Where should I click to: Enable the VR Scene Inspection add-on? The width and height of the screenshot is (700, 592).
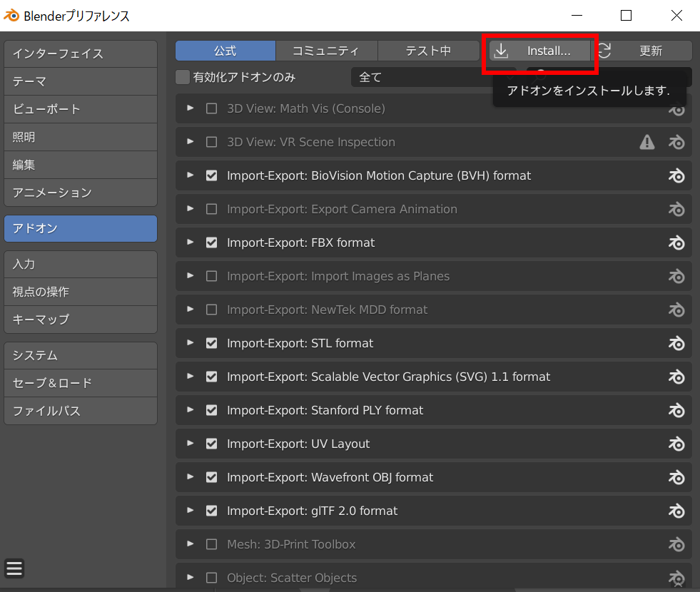(x=212, y=143)
